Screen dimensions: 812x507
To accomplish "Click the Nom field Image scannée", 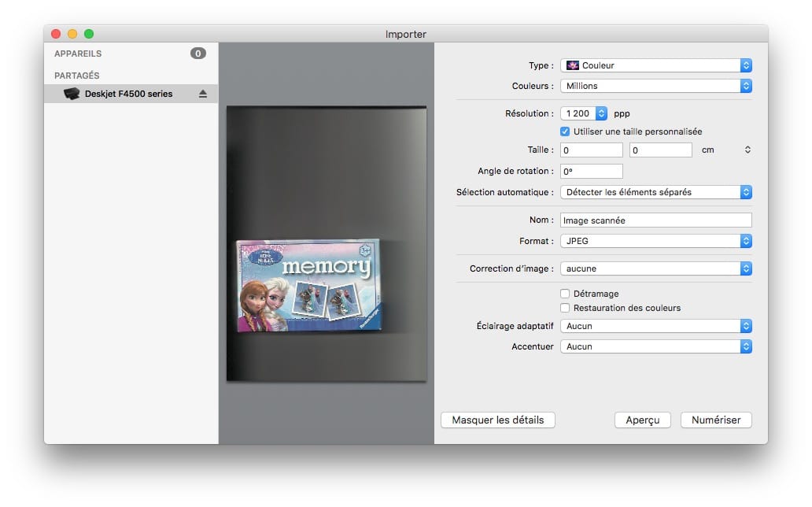I will 655,220.
